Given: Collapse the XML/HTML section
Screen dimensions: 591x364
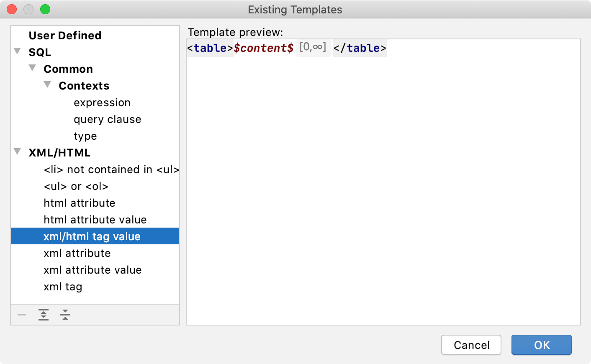Looking at the screenshot, I should click(x=17, y=151).
